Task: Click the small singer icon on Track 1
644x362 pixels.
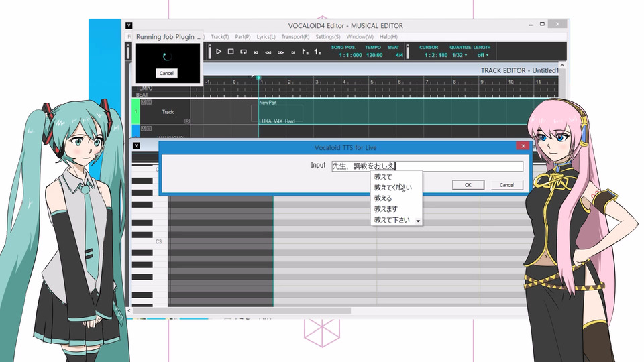Action: (187, 121)
